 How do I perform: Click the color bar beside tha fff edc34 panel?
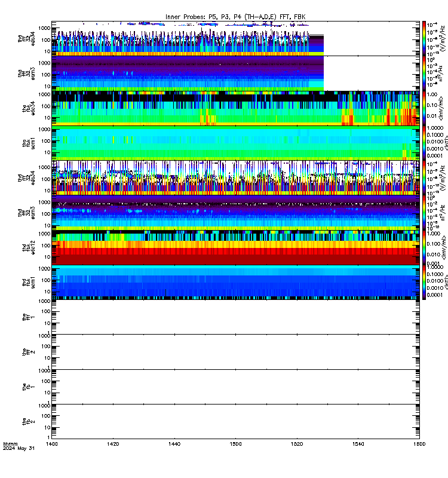click(x=424, y=38)
